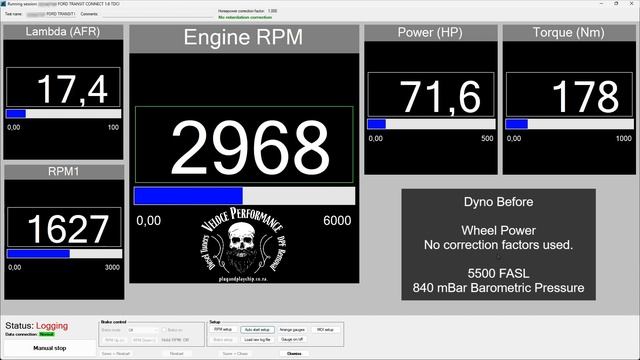Click the Engine RPM value 2968
Viewport: 640px width, 360px height.
click(x=250, y=147)
